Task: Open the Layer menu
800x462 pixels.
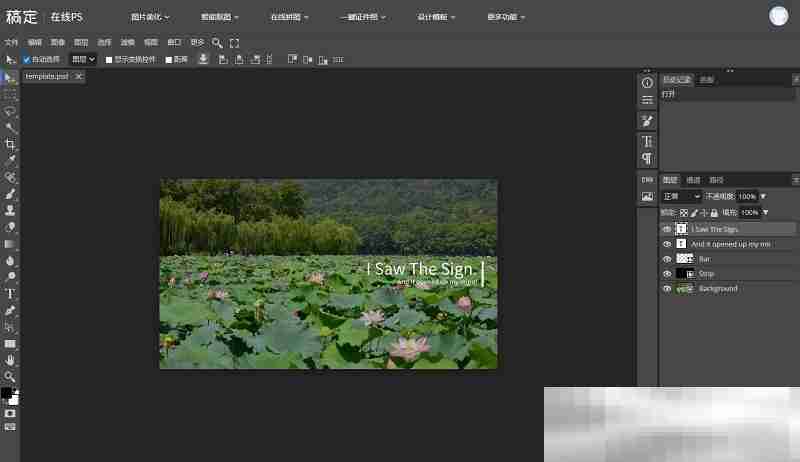Action: coord(81,43)
